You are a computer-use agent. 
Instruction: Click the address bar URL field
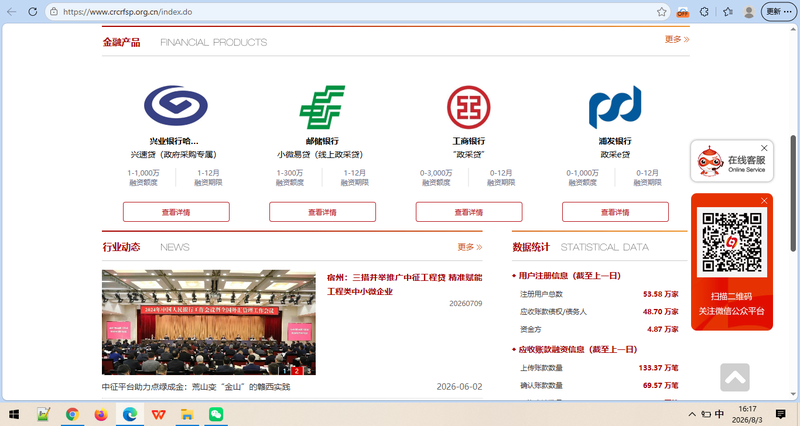point(357,12)
